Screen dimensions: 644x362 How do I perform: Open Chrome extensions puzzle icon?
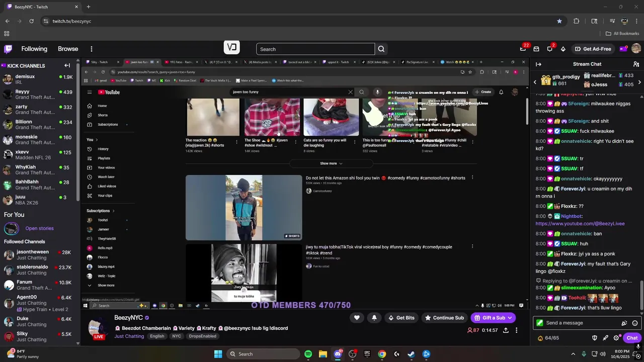[576, 21]
